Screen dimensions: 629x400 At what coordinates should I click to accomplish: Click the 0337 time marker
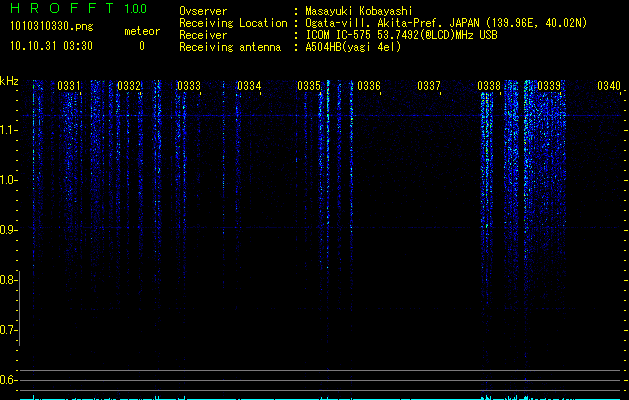429,86
